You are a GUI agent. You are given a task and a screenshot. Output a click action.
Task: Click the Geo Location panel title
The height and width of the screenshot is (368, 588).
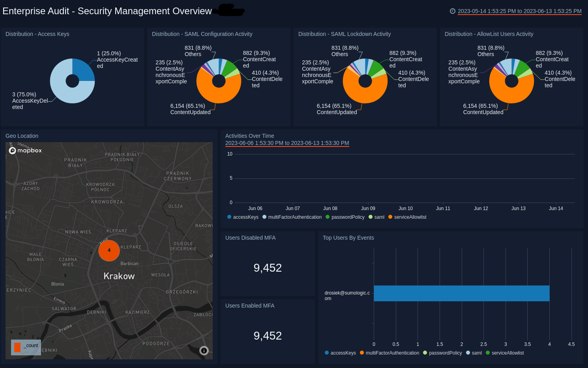pyautogui.click(x=22, y=136)
